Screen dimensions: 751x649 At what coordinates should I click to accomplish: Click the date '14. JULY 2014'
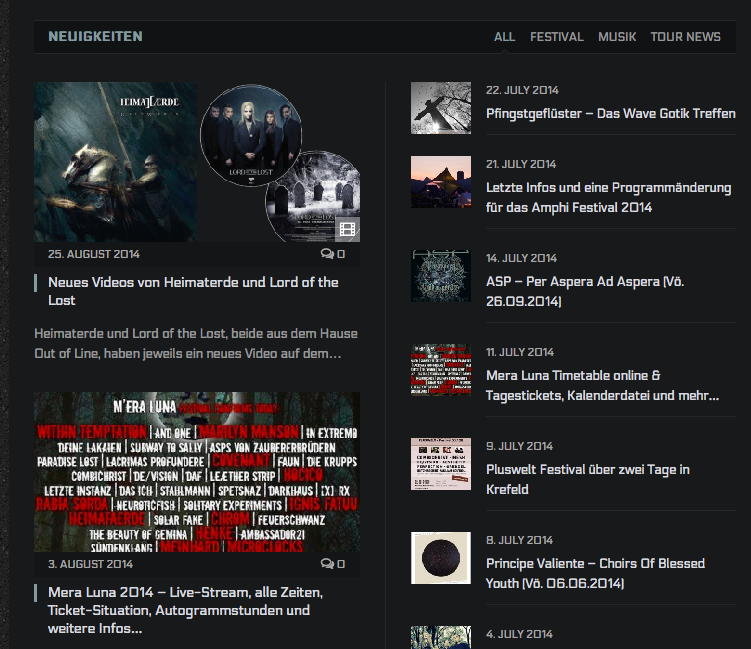click(x=521, y=258)
